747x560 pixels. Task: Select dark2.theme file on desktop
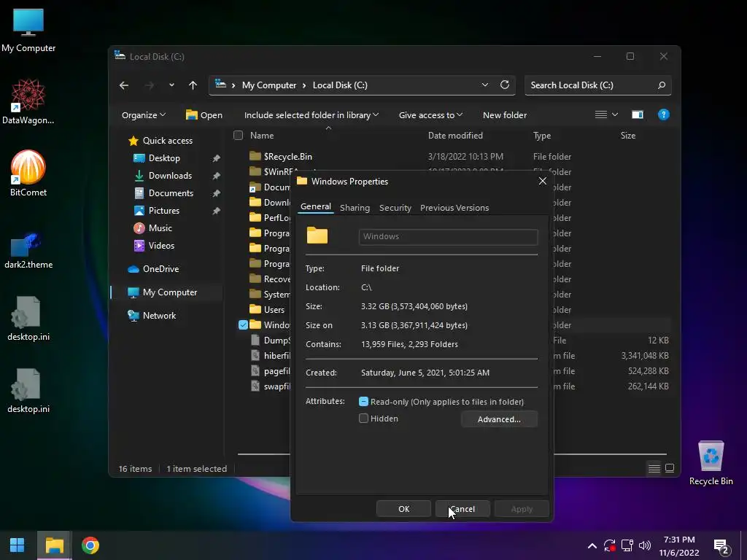pos(28,251)
